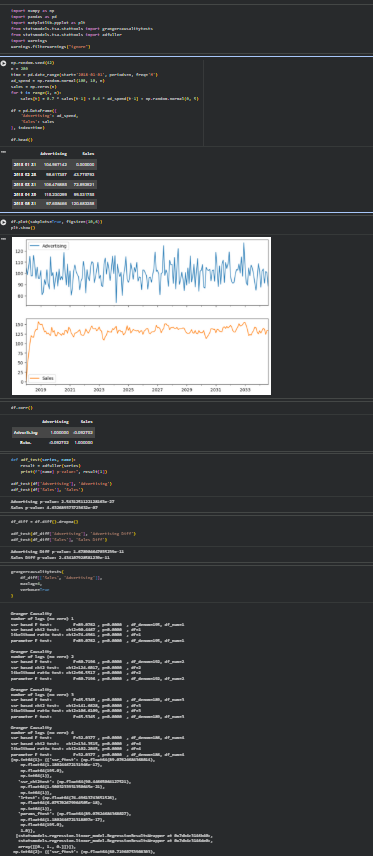Select the 98.617357 advertising value
The image size is (373, 856).
tap(56, 174)
